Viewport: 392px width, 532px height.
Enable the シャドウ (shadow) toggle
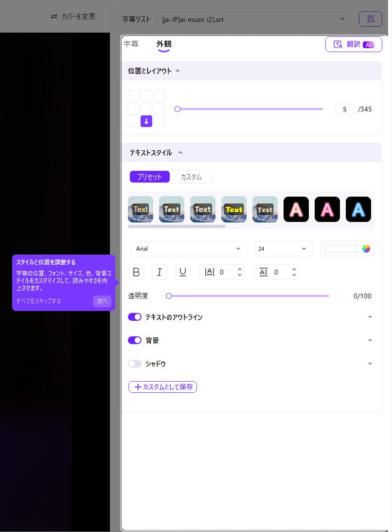tap(135, 364)
